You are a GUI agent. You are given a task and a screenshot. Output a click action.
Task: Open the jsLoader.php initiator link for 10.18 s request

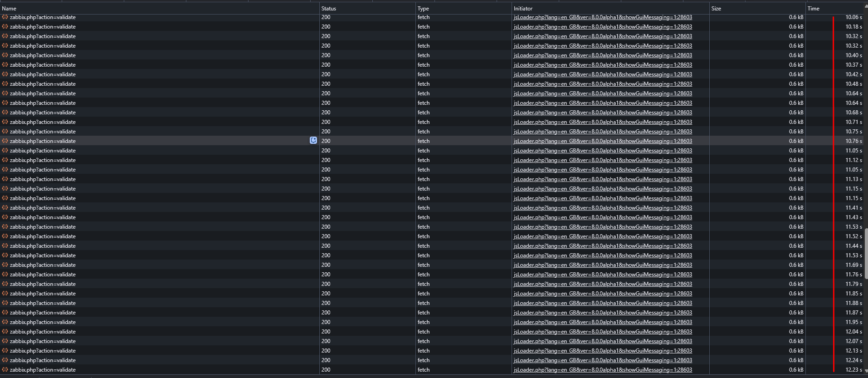pyautogui.click(x=602, y=27)
